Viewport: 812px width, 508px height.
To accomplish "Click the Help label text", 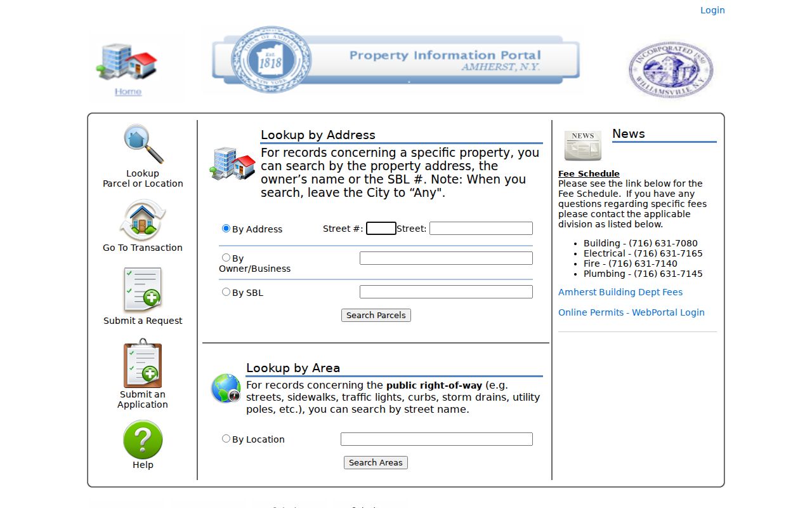I will click(143, 465).
